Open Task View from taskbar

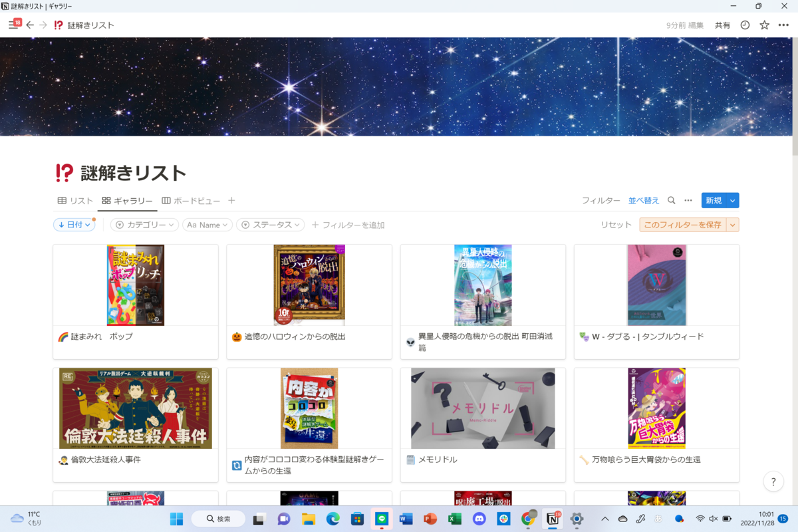[x=259, y=519]
